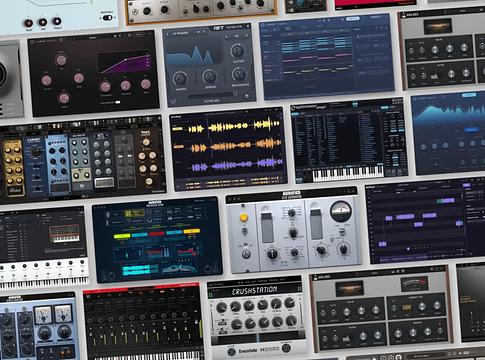Click the Resonance knob in the HFT filter plugin

pos(239,74)
